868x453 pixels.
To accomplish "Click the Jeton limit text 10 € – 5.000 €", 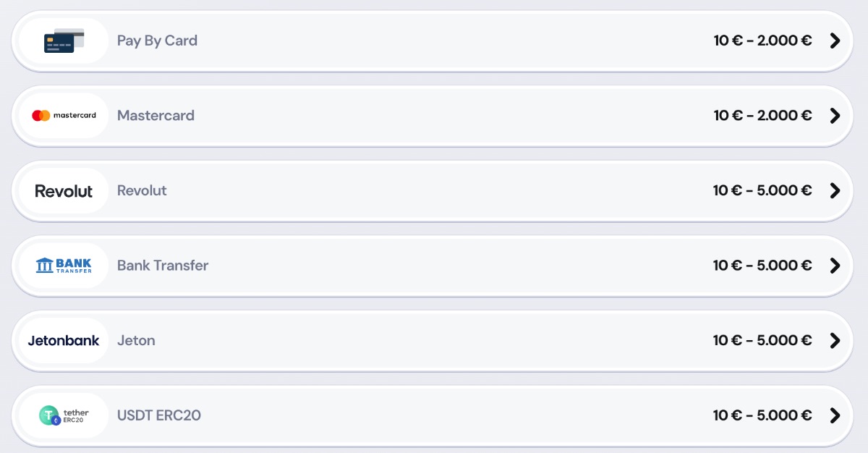I will coord(762,340).
